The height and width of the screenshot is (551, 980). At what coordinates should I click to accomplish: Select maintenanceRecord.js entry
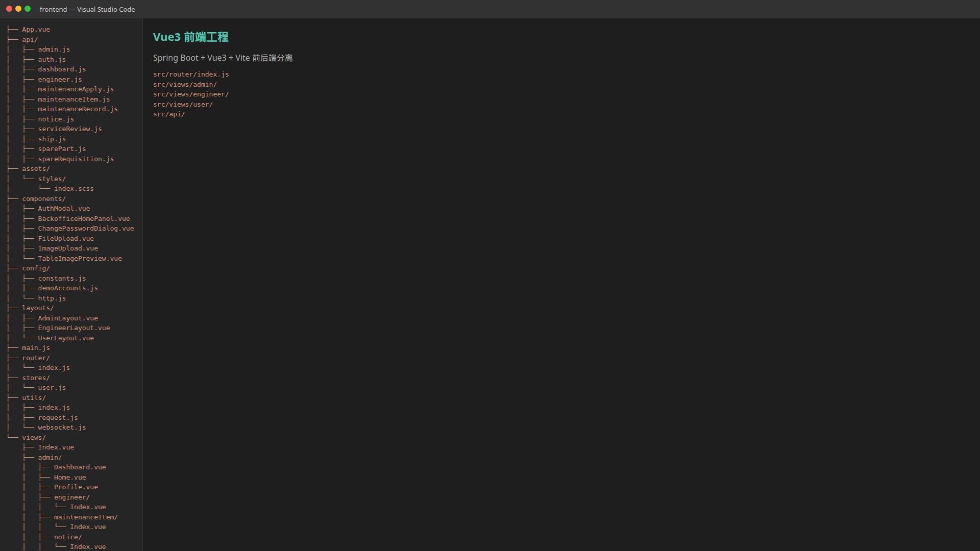point(78,109)
